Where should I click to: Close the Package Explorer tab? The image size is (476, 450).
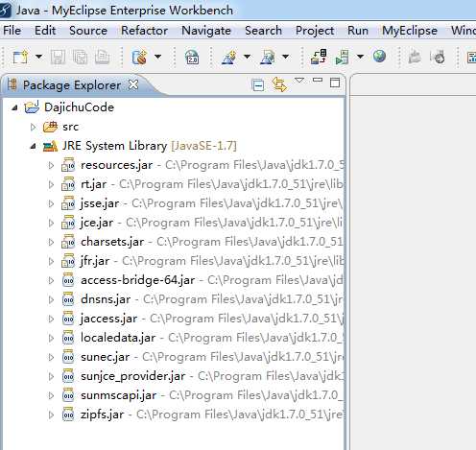click(133, 84)
